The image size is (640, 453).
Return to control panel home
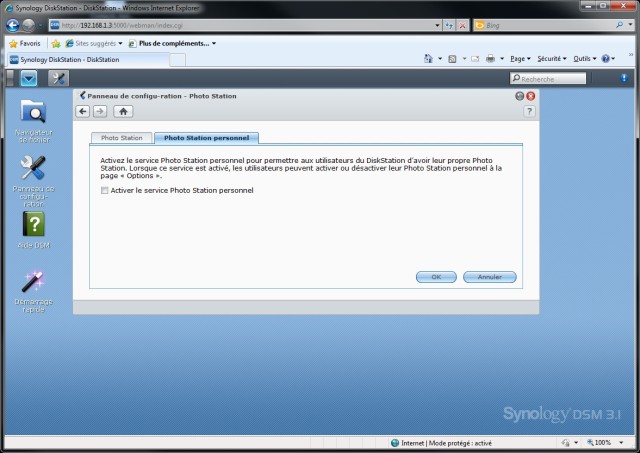tap(123, 111)
